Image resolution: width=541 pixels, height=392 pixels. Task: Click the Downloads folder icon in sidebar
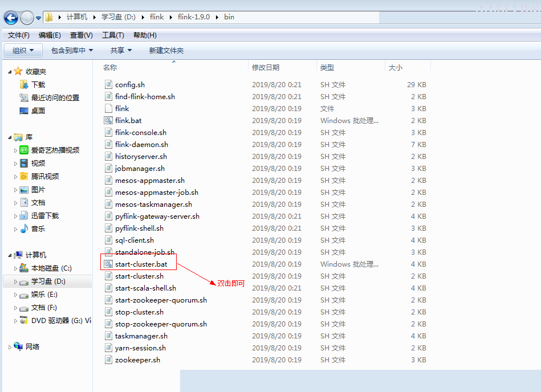24,84
